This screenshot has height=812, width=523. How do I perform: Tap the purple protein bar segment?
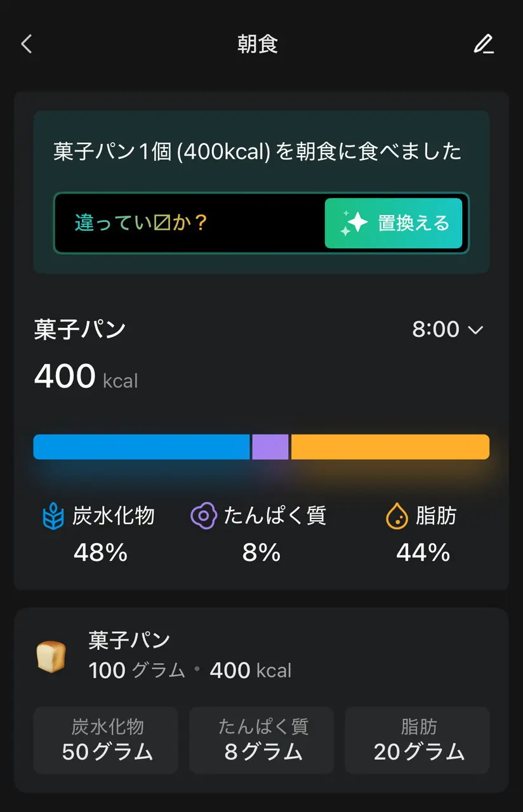pyautogui.click(x=270, y=447)
